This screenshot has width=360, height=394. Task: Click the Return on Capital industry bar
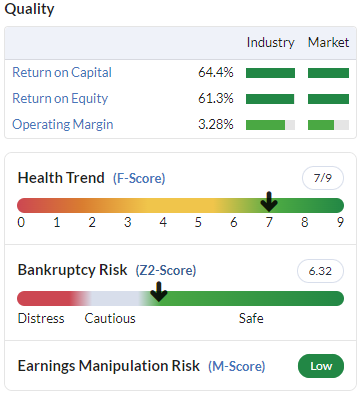[x=270, y=73]
